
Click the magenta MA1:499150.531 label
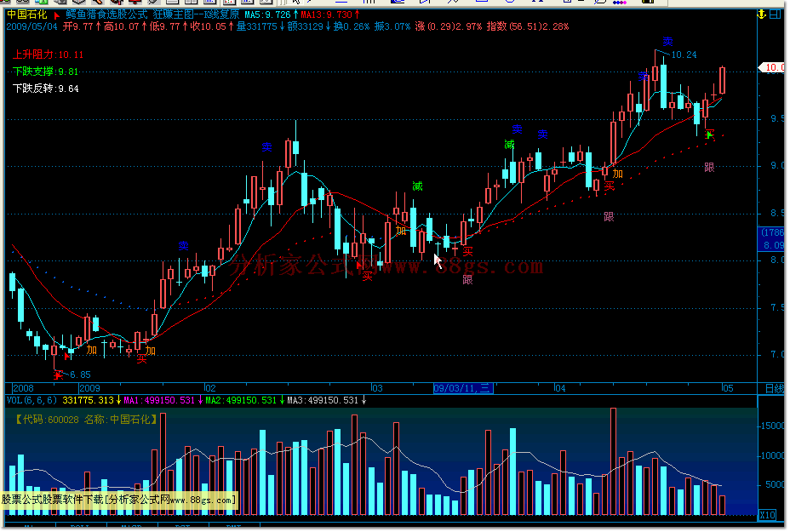pyautogui.click(x=159, y=401)
